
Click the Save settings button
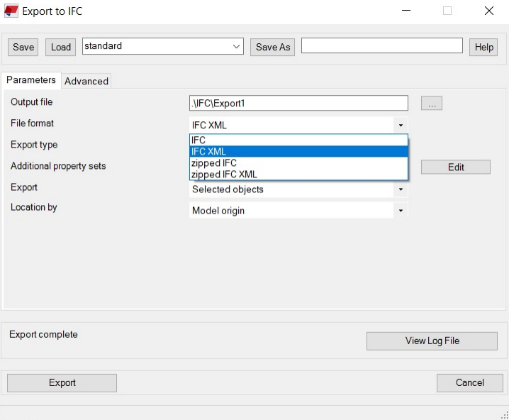tap(23, 47)
